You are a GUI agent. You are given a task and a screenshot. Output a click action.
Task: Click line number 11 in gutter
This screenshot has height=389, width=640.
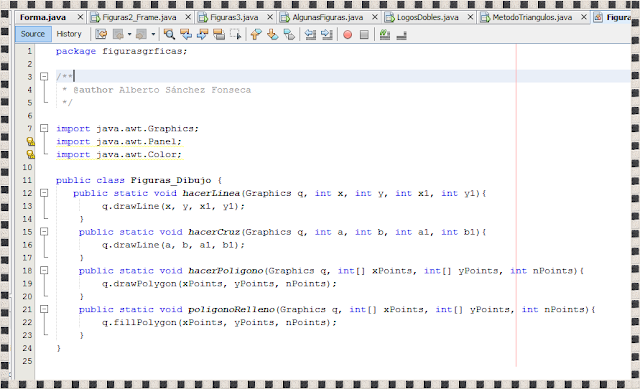pos(27,180)
